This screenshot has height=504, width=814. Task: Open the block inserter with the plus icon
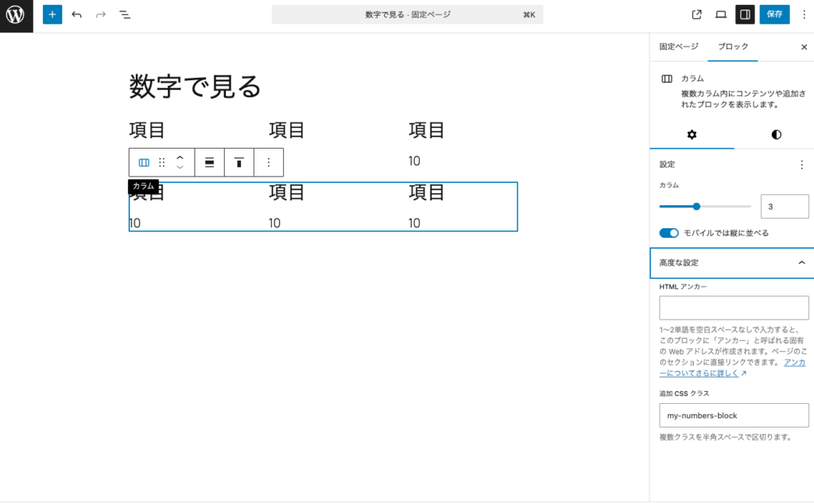point(52,14)
